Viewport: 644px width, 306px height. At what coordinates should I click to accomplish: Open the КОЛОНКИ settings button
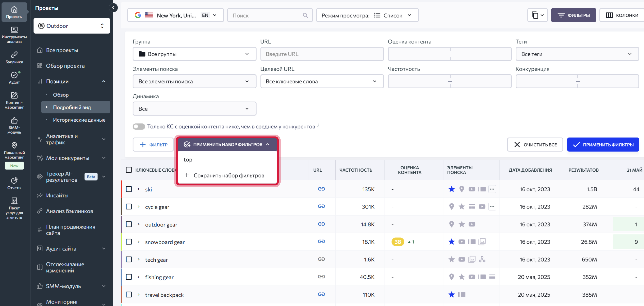tap(621, 15)
